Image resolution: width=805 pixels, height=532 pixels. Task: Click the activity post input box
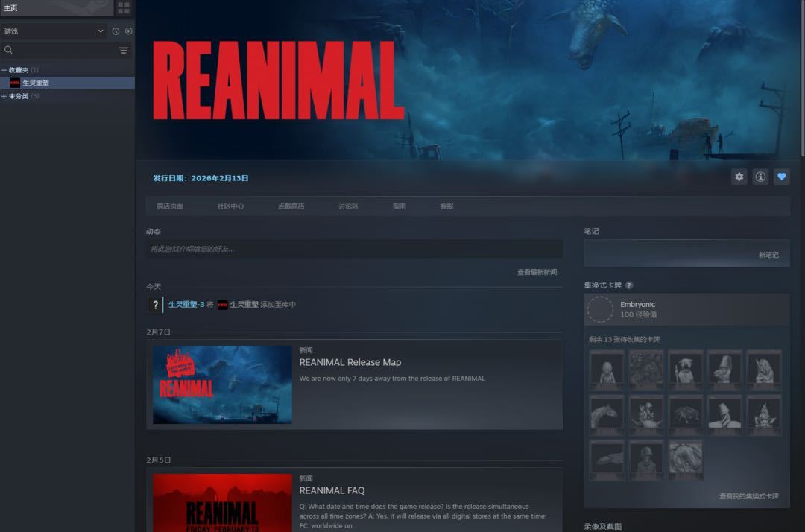coord(354,249)
